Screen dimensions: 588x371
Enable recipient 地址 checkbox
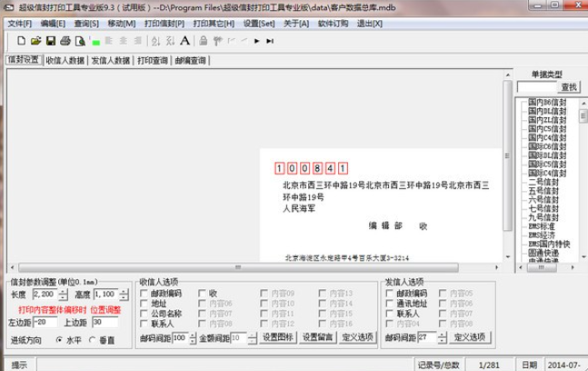pyautogui.click(x=144, y=303)
